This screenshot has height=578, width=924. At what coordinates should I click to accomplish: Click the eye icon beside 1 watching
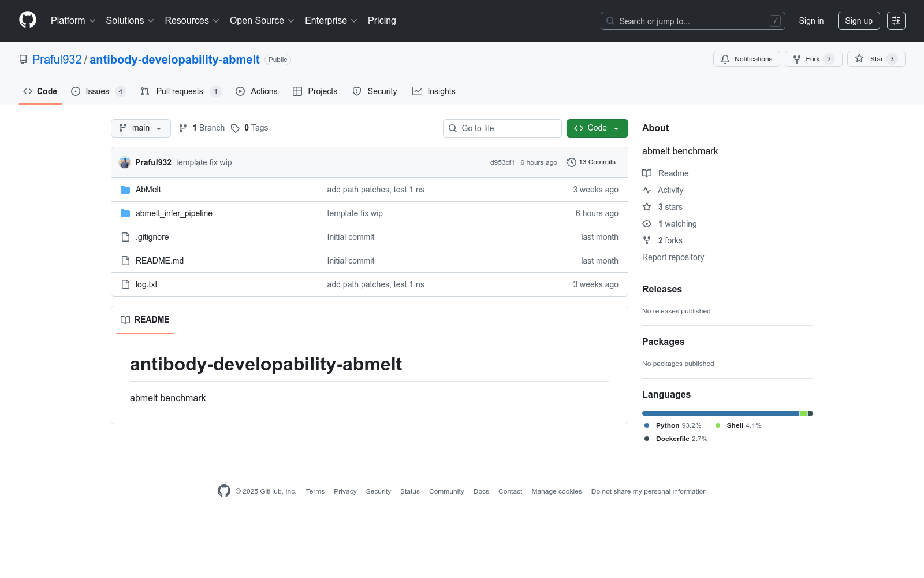click(647, 224)
